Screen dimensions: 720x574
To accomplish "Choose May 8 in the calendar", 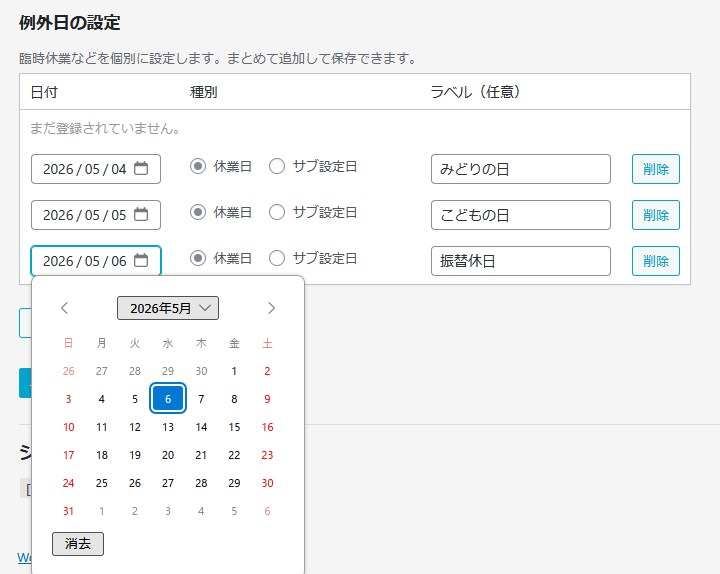I will click(x=234, y=399).
